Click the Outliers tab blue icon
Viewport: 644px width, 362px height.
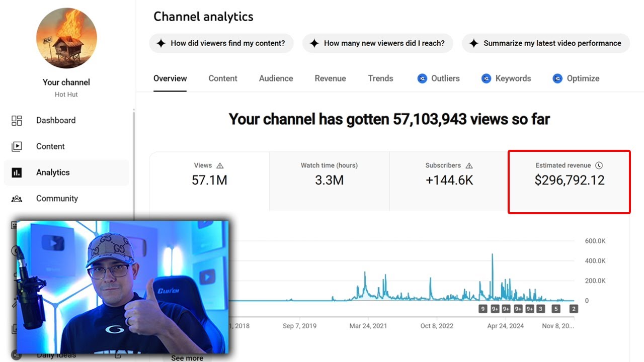(x=422, y=78)
